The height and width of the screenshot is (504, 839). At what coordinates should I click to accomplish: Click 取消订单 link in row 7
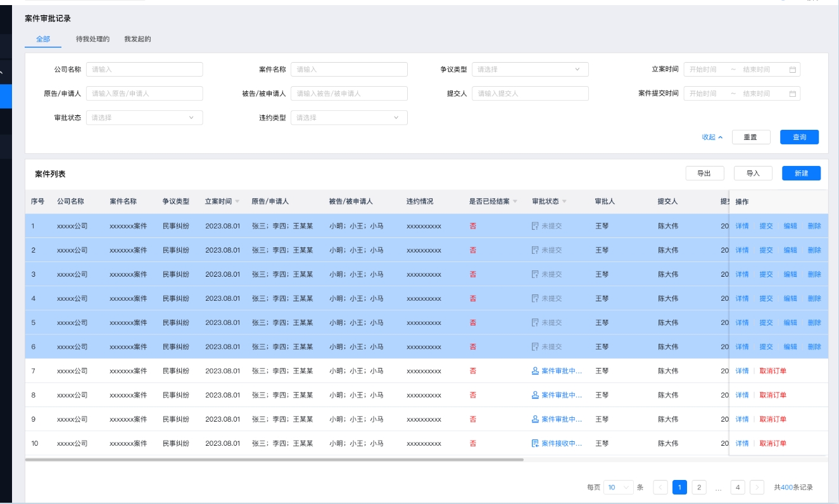(773, 371)
